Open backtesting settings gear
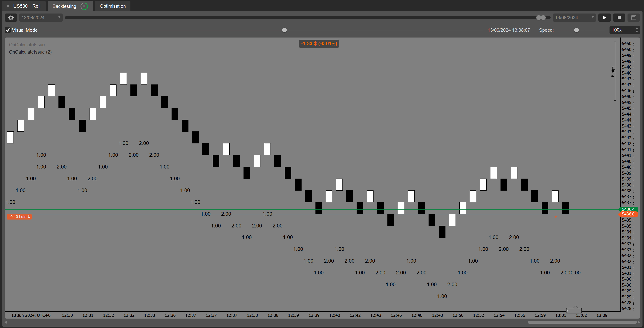 11,18
